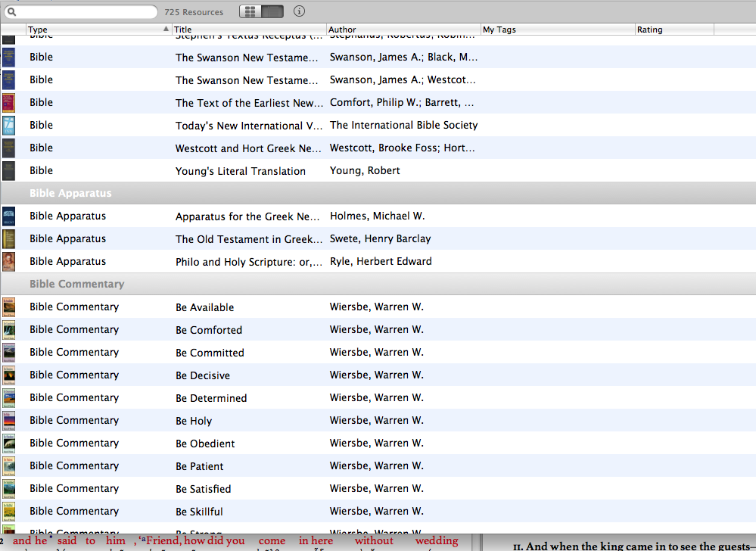Image resolution: width=756 pixels, height=551 pixels.
Task: Open the Be Determined commentary title
Action: click(211, 398)
